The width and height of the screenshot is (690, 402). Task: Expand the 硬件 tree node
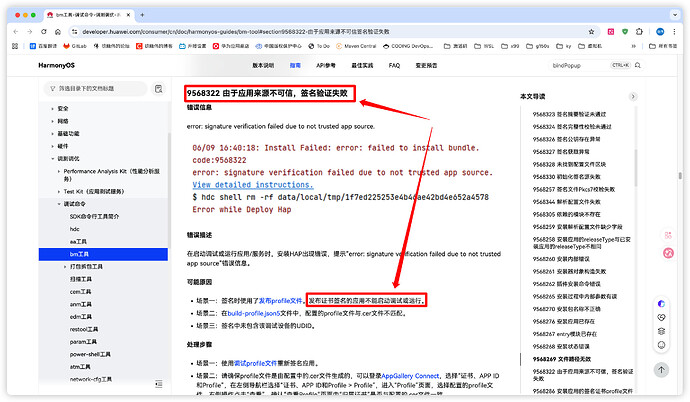52,146
